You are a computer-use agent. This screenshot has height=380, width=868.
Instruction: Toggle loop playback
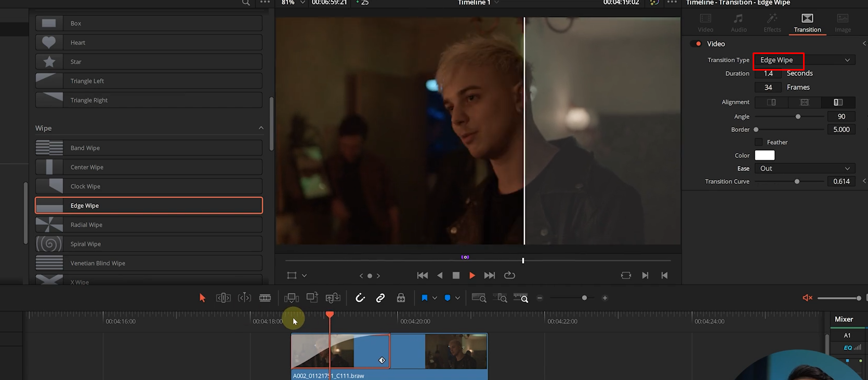click(x=509, y=276)
